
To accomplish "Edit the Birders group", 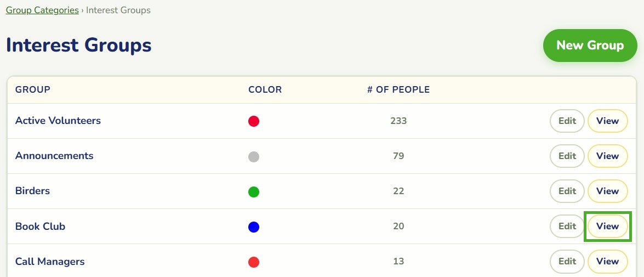I will coord(567,191).
